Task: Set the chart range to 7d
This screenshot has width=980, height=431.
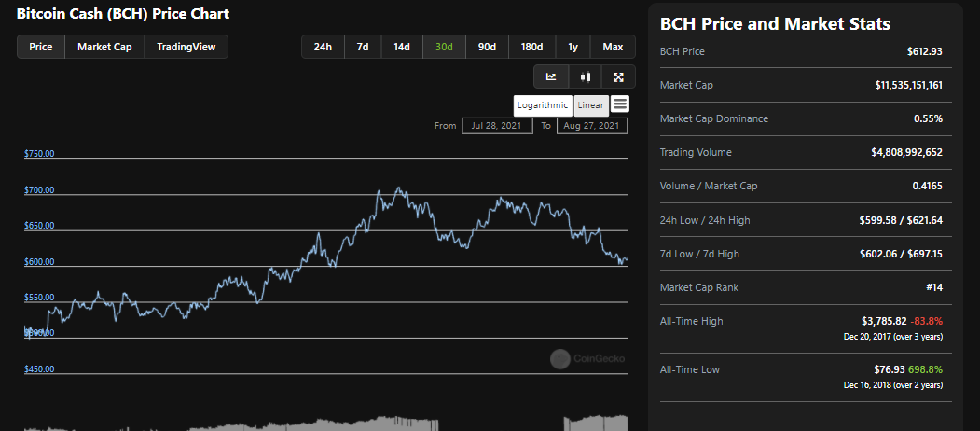Action: click(x=363, y=47)
